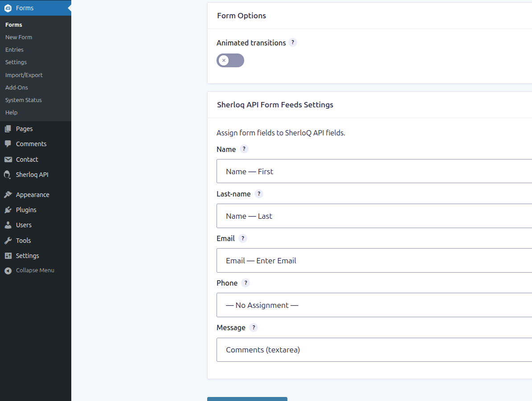Open the Name field assignment dropdown

[x=374, y=171]
